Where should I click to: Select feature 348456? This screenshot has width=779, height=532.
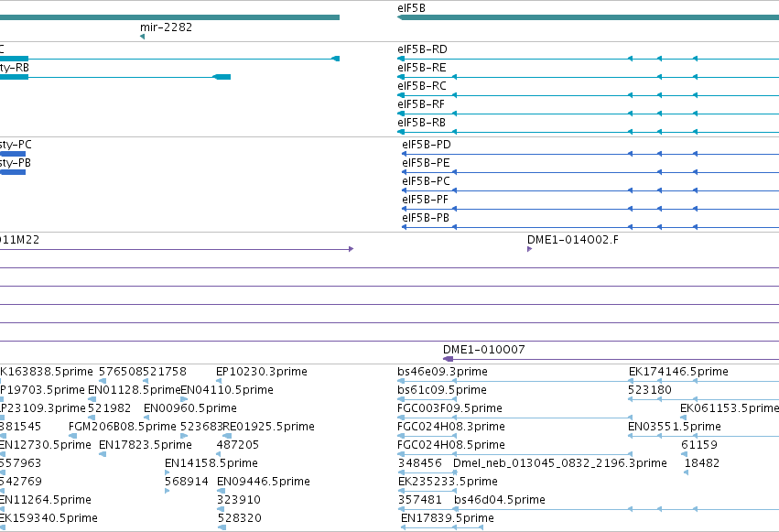point(420,463)
